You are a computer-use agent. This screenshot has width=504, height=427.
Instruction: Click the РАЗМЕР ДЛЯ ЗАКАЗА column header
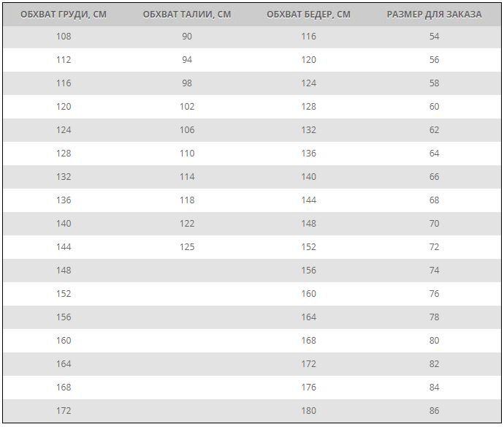click(434, 15)
